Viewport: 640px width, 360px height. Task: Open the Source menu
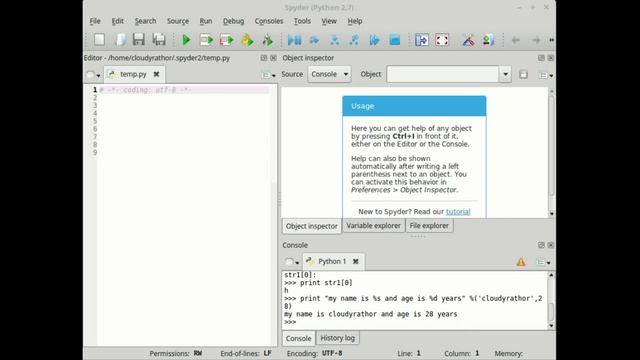point(178,21)
